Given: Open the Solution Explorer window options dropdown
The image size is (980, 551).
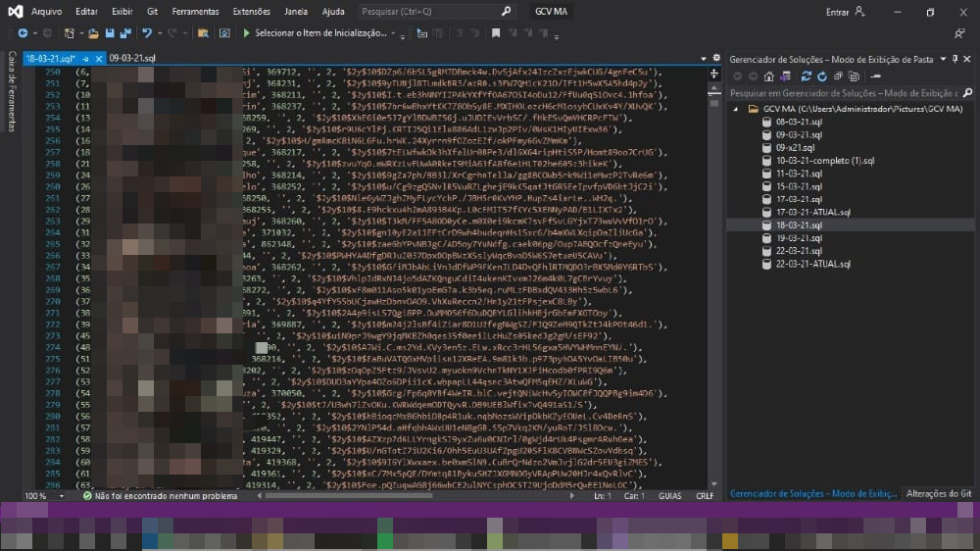Looking at the screenshot, I should coord(943,59).
